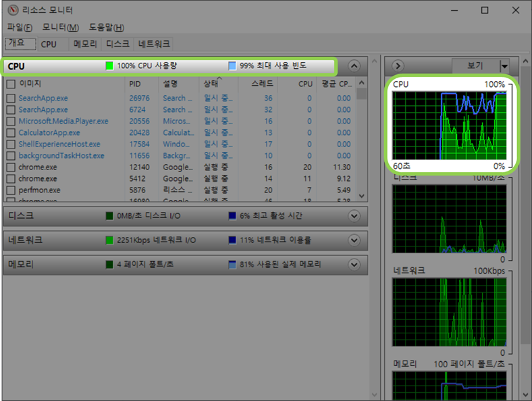
Task: Click the 보기 button
Action: pos(476,65)
